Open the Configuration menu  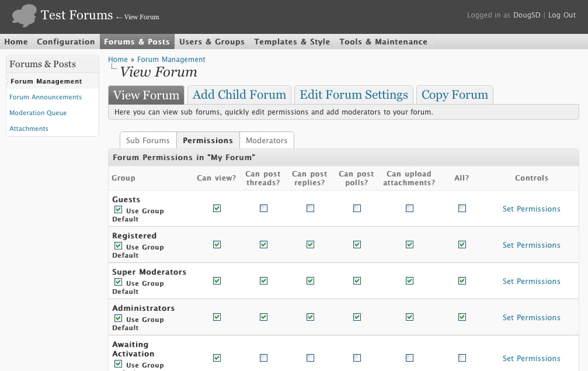(x=65, y=41)
